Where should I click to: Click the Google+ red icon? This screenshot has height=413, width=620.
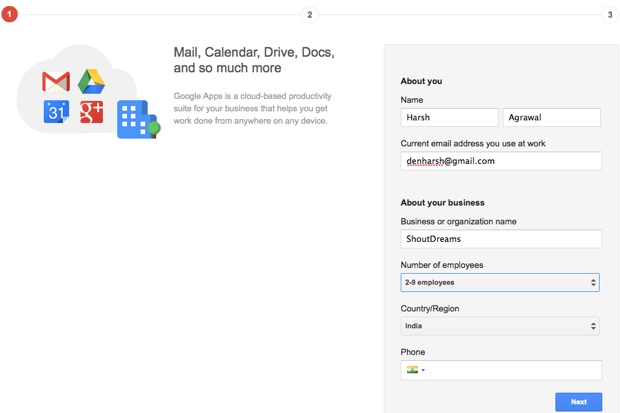pyautogui.click(x=91, y=112)
